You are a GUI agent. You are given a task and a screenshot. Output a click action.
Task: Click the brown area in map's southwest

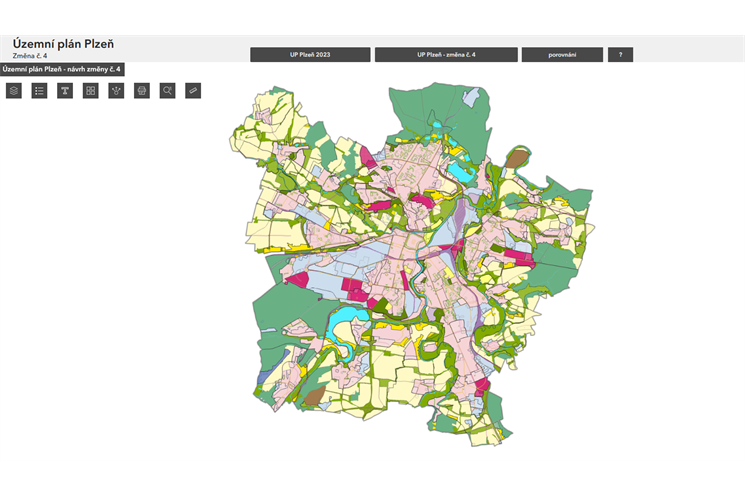tap(314, 397)
